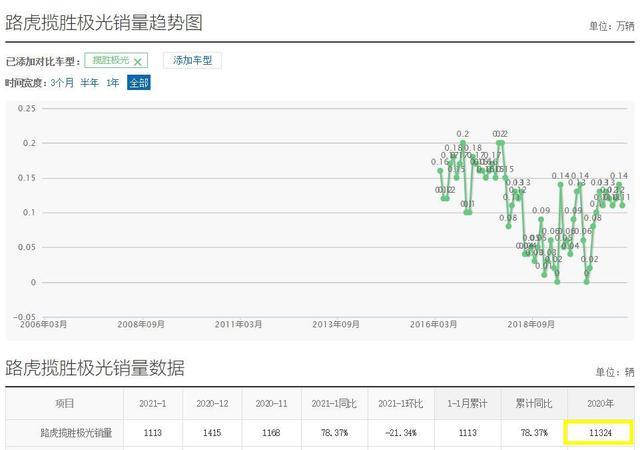
Task: Click the 单位：万辆 label above the chart
Action: click(x=611, y=26)
